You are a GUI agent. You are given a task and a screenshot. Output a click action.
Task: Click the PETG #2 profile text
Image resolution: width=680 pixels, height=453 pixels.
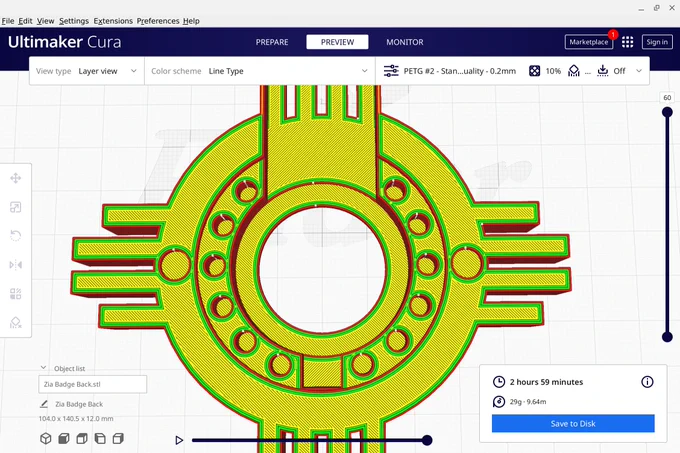(x=460, y=71)
